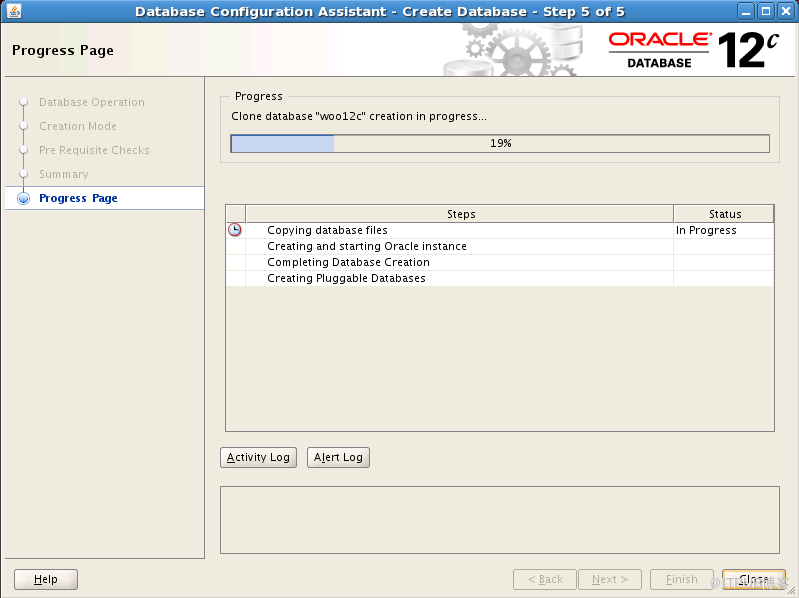The image size is (799, 598).
Task: Open the Activity Log
Action: 258,457
